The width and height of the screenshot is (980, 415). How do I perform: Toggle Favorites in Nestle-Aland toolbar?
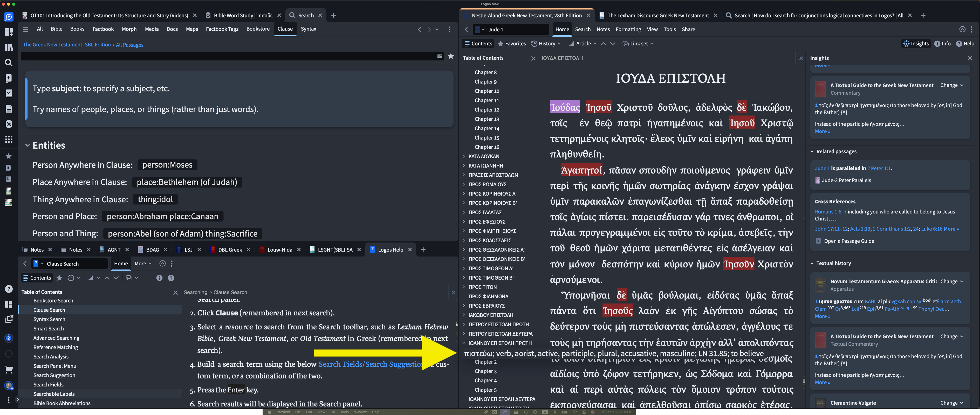tap(512, 44)
